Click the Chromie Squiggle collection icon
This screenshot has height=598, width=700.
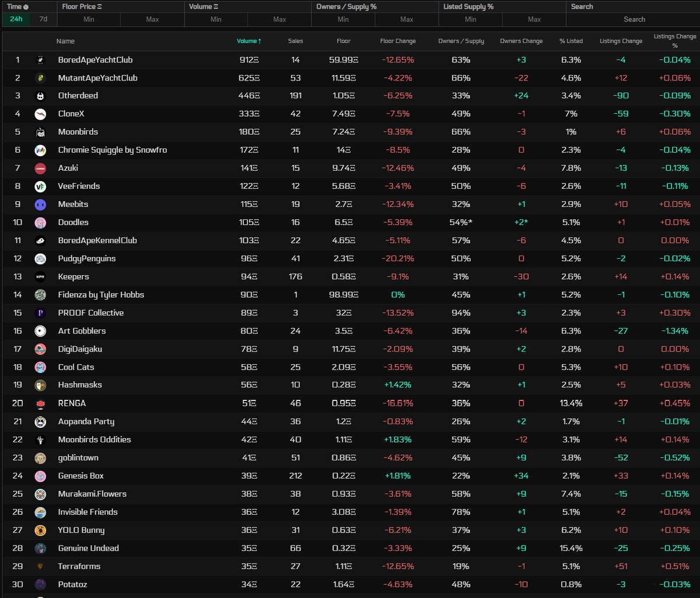pos(40,150)
